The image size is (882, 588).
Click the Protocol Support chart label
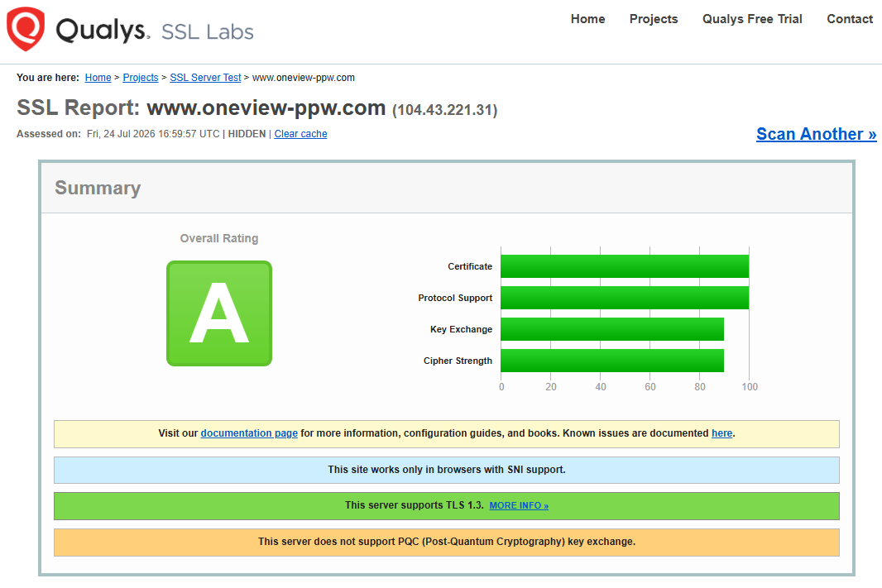point(455,298)
